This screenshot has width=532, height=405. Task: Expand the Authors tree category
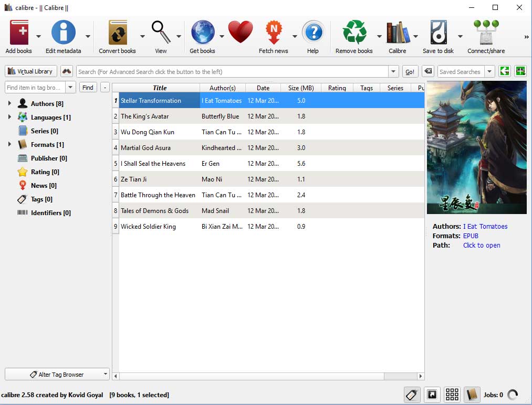coord(9,103)
